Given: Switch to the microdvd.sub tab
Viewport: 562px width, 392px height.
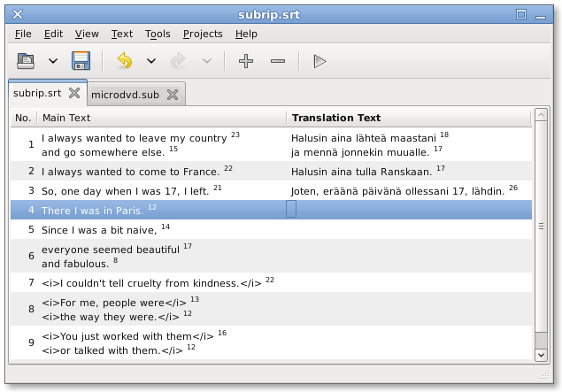Looking at the screenshot, I should pyautogui.click(x=125, y=94).
